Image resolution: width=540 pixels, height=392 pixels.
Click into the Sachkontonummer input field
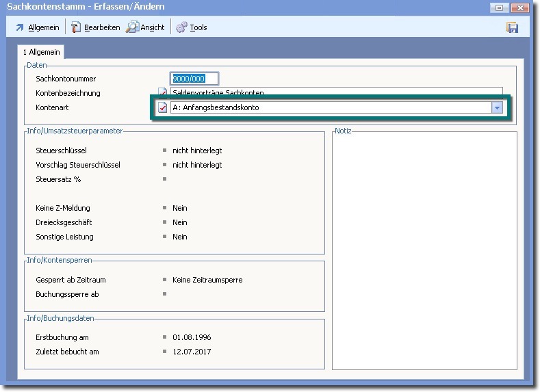[194, 79]
